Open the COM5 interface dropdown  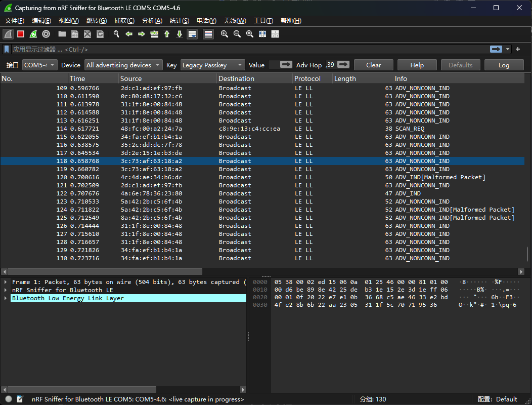(x=39, y=65)
